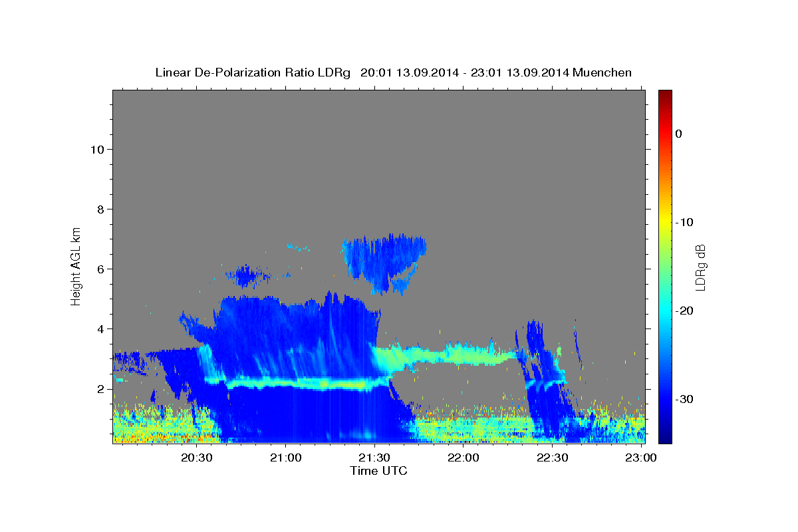Click the colorbar label -10
Image resolution: width=798 pixels, height=532 pixels.
pos(684,222)
